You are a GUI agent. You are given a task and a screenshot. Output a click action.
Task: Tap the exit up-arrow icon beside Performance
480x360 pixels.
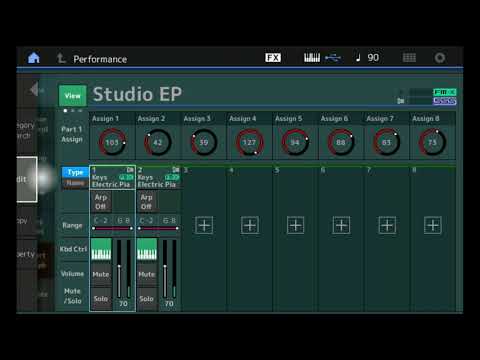point(61,58)
